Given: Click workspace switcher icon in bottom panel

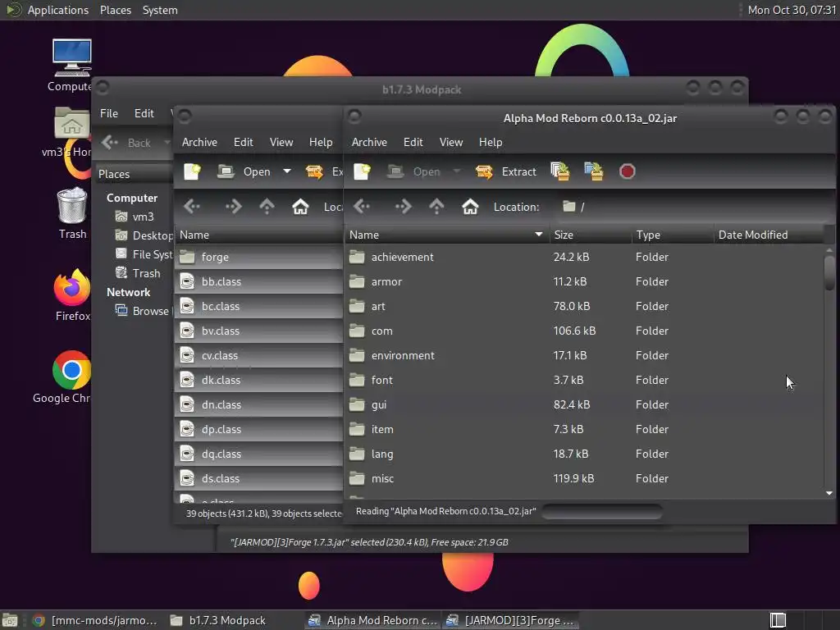Looking at the screenshot, I should (x=778, y=620).
